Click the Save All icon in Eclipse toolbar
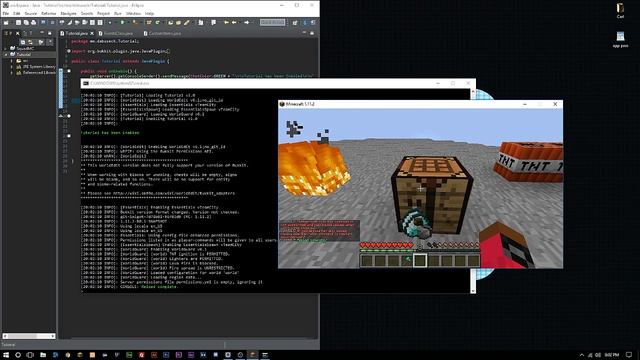Viewport: 640px width, 360px height. 26,23
